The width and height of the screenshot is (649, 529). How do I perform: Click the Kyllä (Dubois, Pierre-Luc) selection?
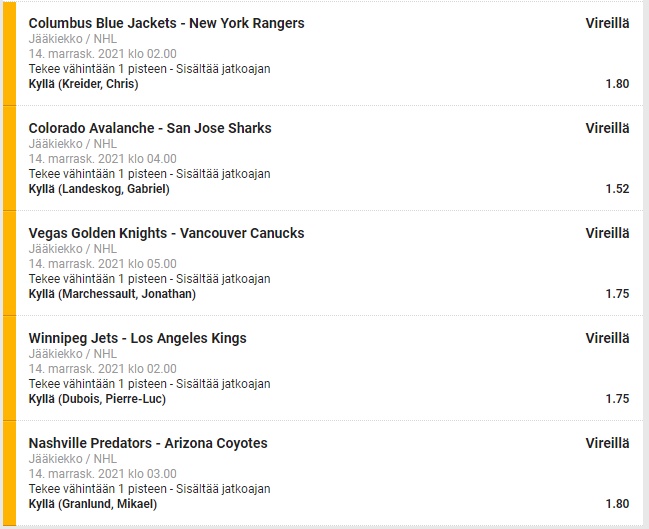[97, 399]
